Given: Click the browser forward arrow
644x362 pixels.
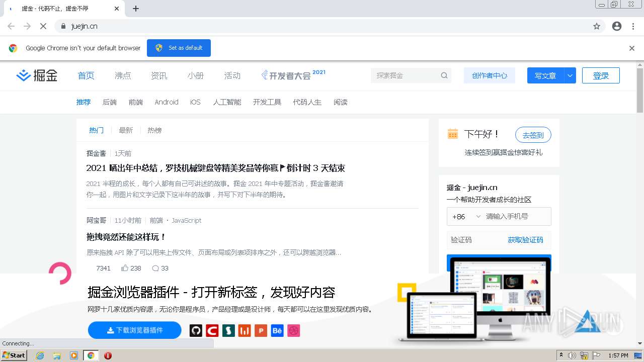Looking at the screenshot, I should [27, 26].
